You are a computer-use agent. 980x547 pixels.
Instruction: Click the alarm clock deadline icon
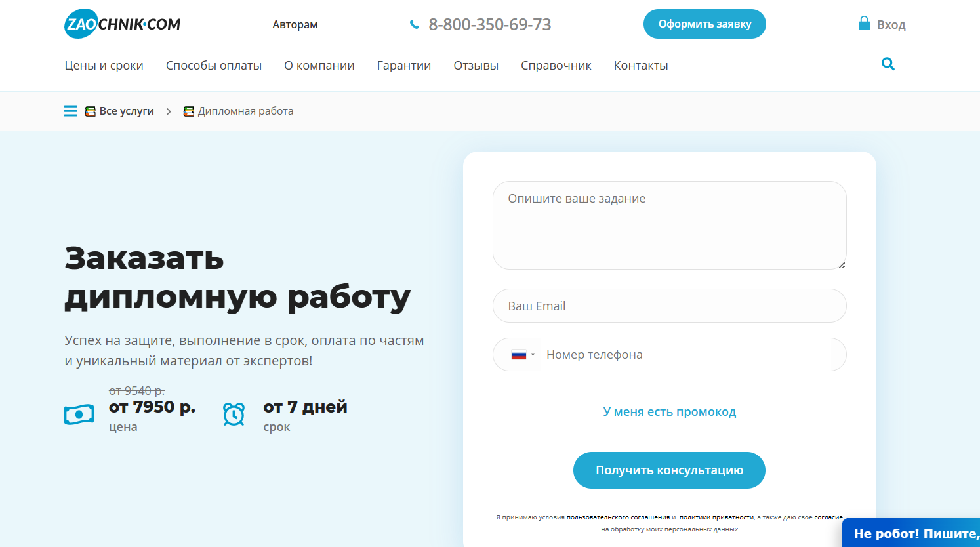click(234, 413)
